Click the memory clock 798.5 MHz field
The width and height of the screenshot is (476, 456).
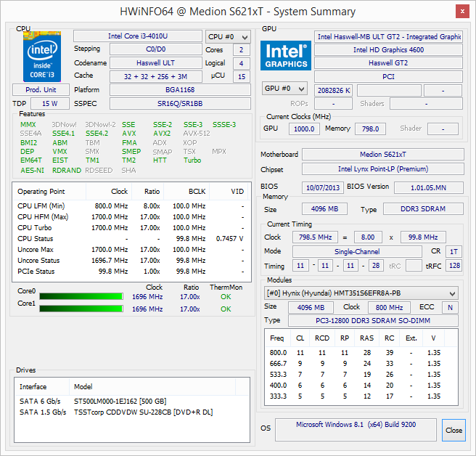(315, 237)
